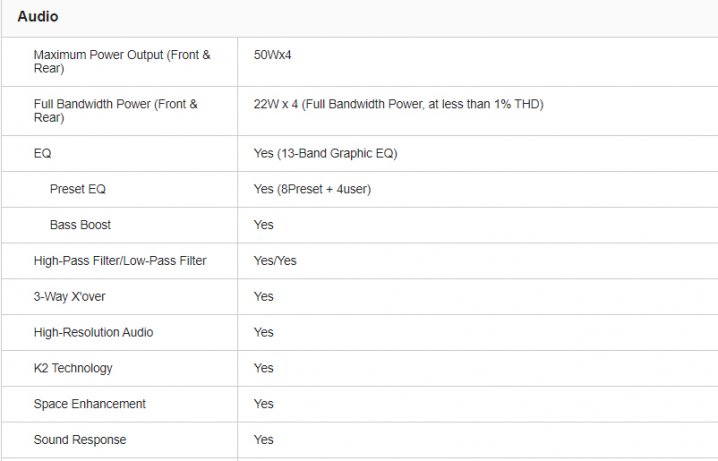Screen dimensions: 718x461
Task: Select the 13-Band Graphic EQ value
Action: click(x=326, y=153)
